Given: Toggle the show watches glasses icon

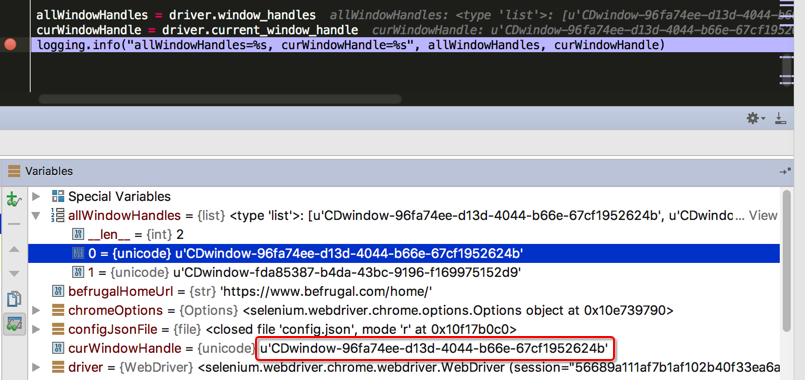Looking at the screenshot, I should pyautogui.click(x=14, y=324).
